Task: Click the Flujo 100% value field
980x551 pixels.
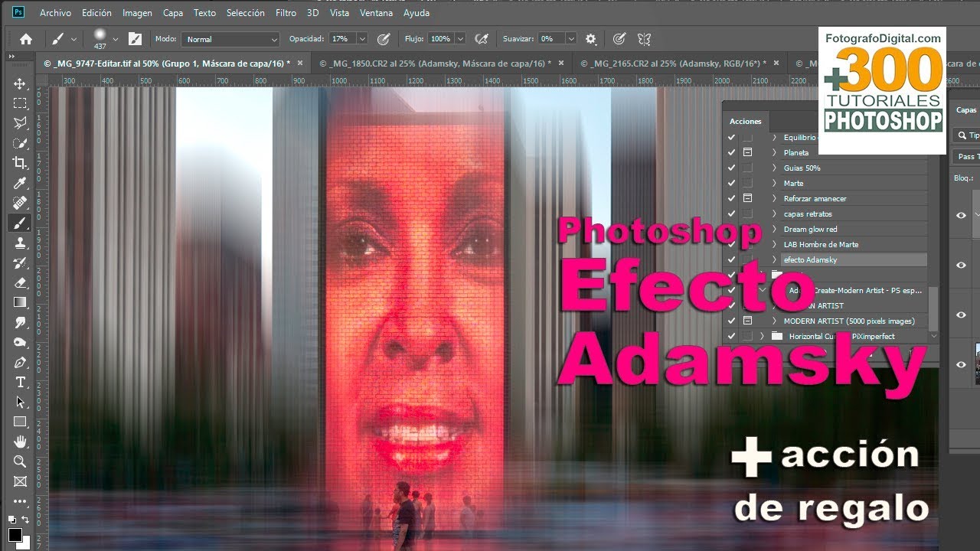Action: pyautogui.click(x=440, y=39)
